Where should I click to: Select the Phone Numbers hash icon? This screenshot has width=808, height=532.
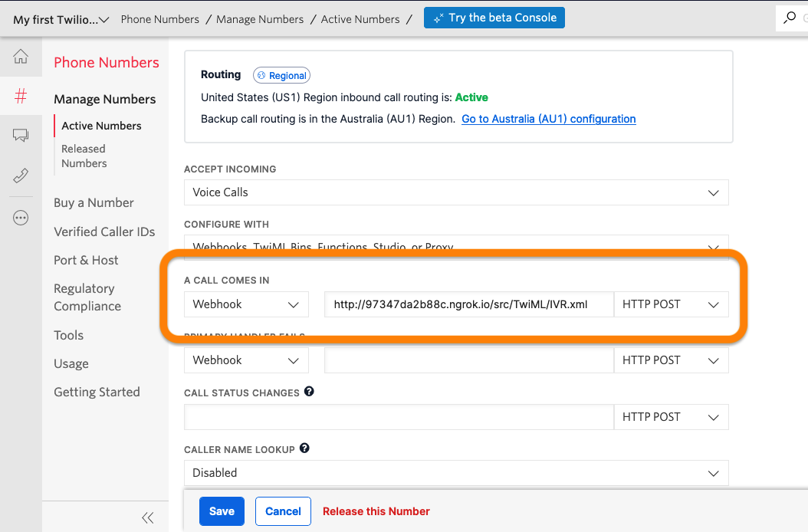pyautogui.click(x=21, y=95)
